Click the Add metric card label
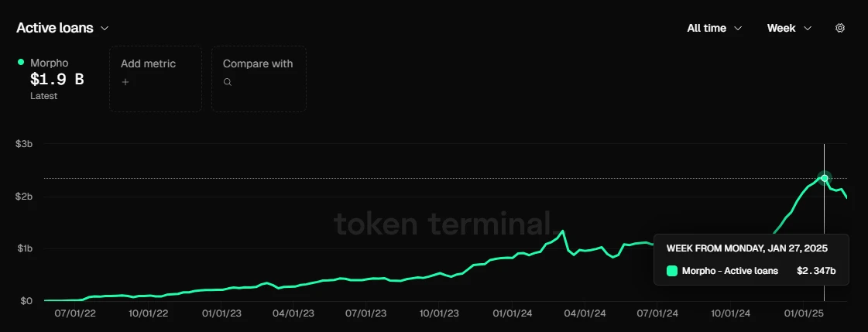 148,63
